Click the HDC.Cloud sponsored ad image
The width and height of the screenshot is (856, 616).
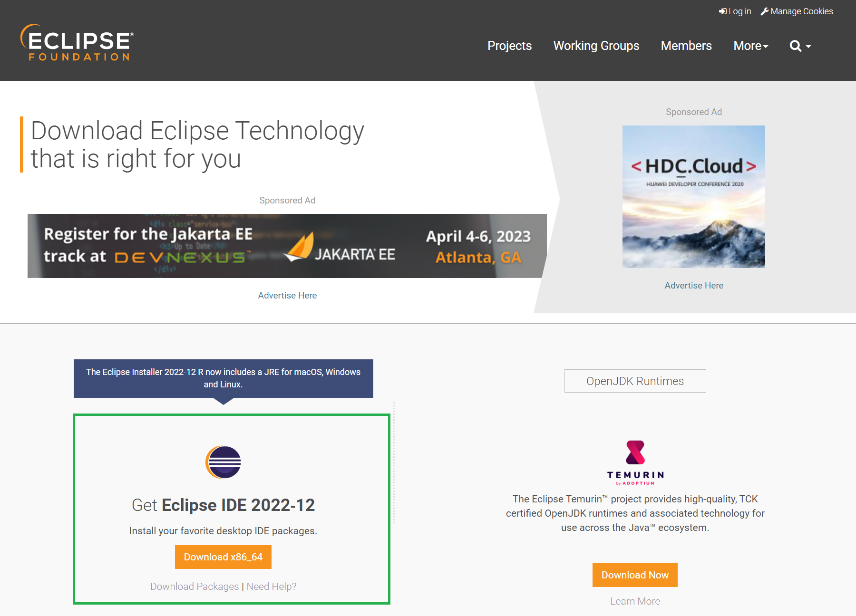[x=694, y=197]
